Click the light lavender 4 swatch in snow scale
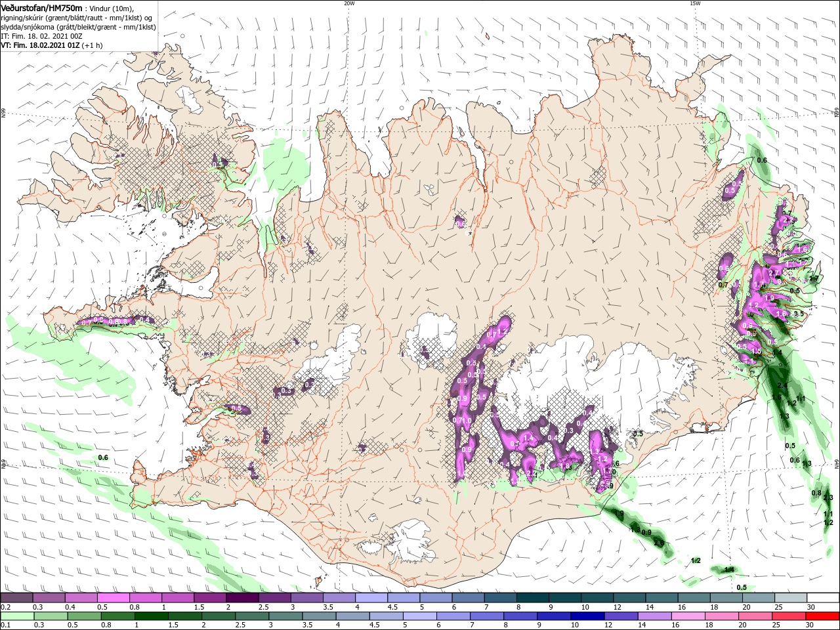This screenshot has height=630, width=840. click(x=371, y=598)
